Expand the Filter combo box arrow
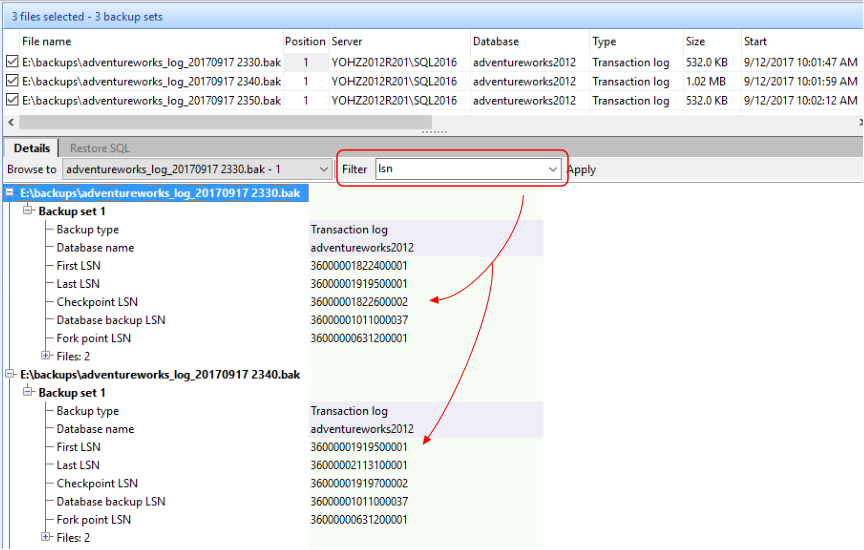 pos(553,170)
